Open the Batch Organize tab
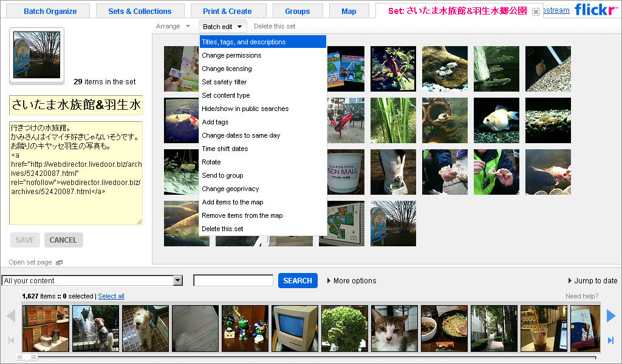The width and height of the screenshot is (622, 364). click(x=50, y=11)
